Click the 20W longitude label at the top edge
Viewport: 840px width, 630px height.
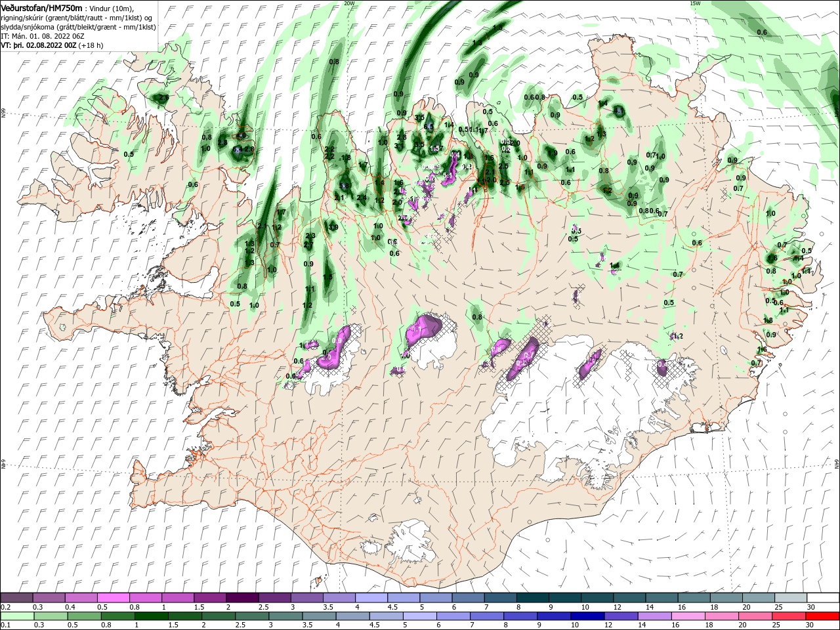click(349, 3)
